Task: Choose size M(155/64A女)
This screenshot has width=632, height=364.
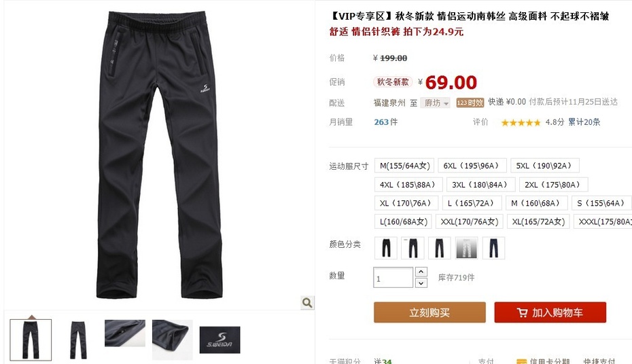Action: (x=404, y=166)
